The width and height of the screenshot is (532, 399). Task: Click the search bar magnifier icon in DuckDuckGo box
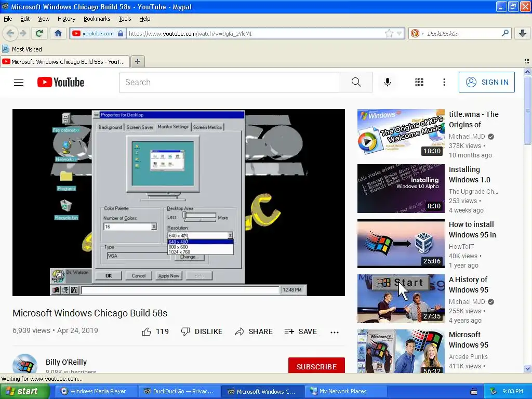point(505,33)
